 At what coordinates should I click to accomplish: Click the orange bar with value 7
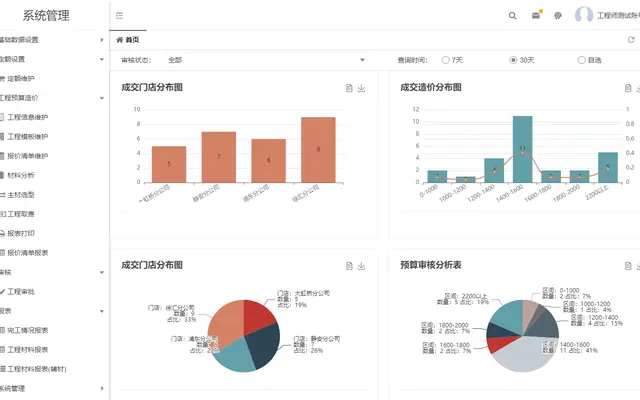click(219, 157)
